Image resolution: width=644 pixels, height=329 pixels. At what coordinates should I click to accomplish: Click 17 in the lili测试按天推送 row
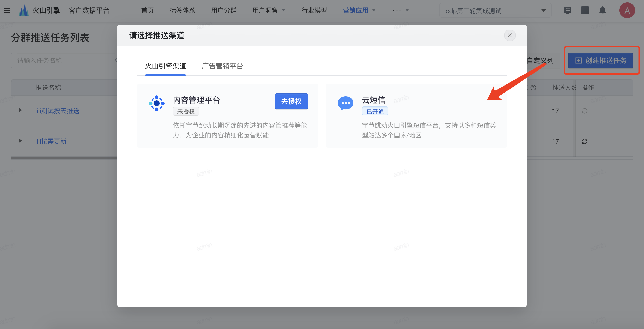[555, 111]
